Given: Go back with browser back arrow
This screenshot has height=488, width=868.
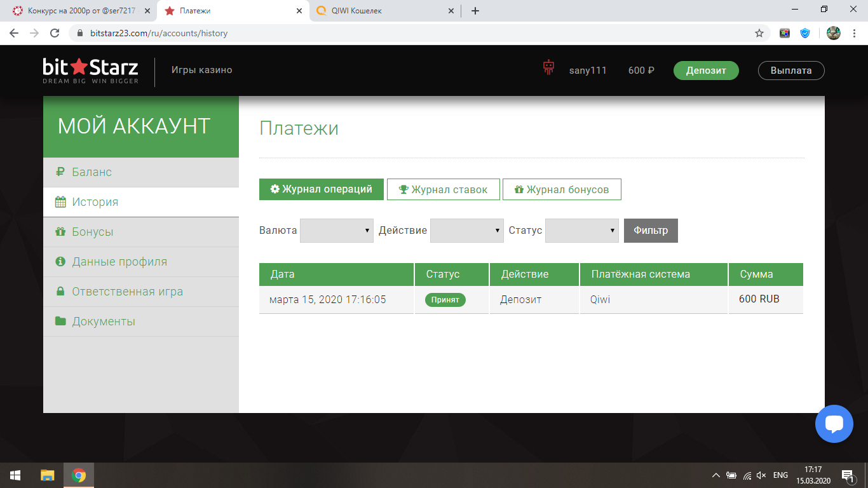Looking at the screenshot, I should click(14, 33).
